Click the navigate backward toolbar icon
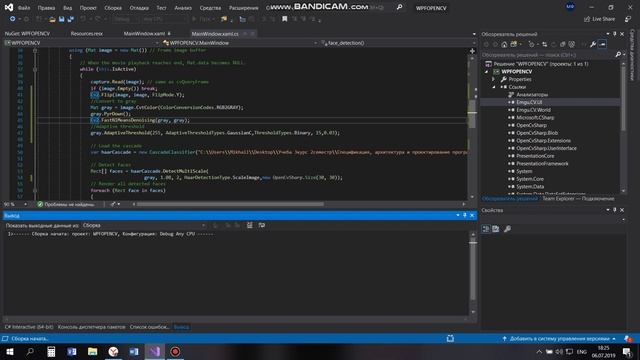The image size is (640, 360). coord(13,19)
